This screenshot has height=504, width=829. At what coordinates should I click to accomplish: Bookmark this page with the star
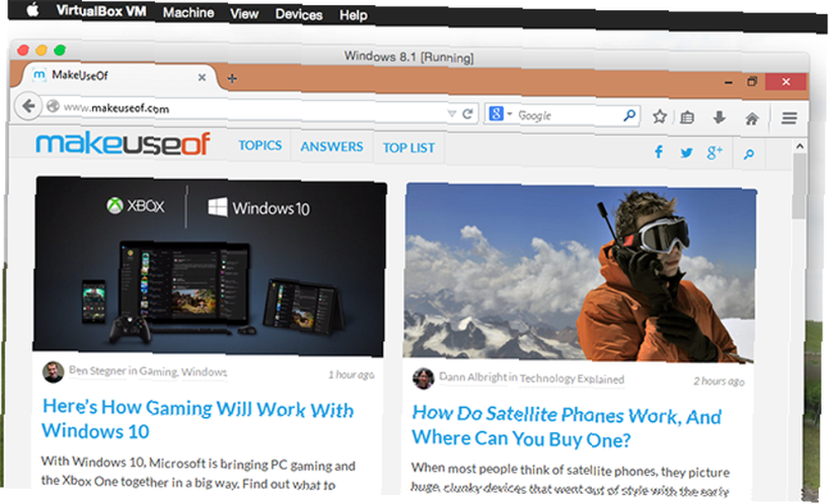pos(659,116)
